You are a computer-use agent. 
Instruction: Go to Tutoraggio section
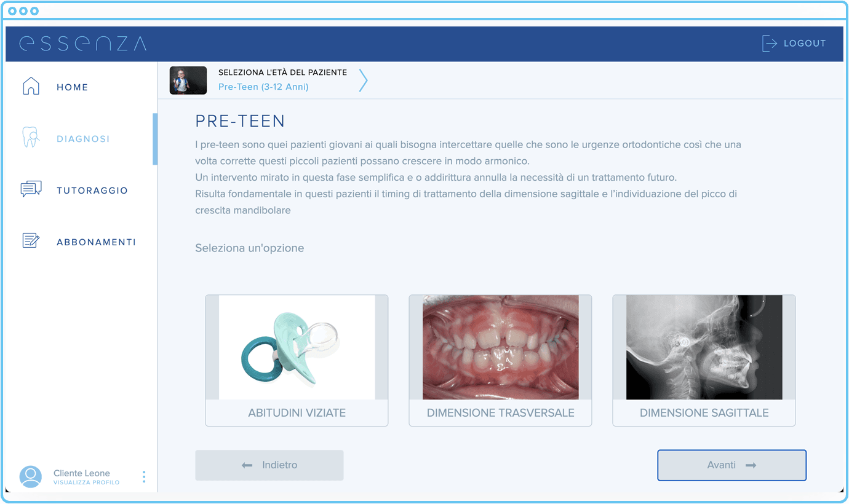(92, 191)
